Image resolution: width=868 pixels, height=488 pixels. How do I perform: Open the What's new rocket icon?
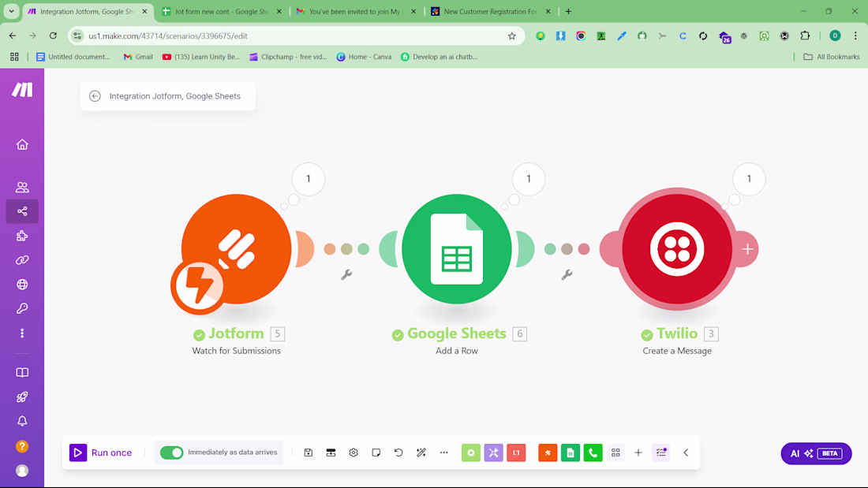22,397
